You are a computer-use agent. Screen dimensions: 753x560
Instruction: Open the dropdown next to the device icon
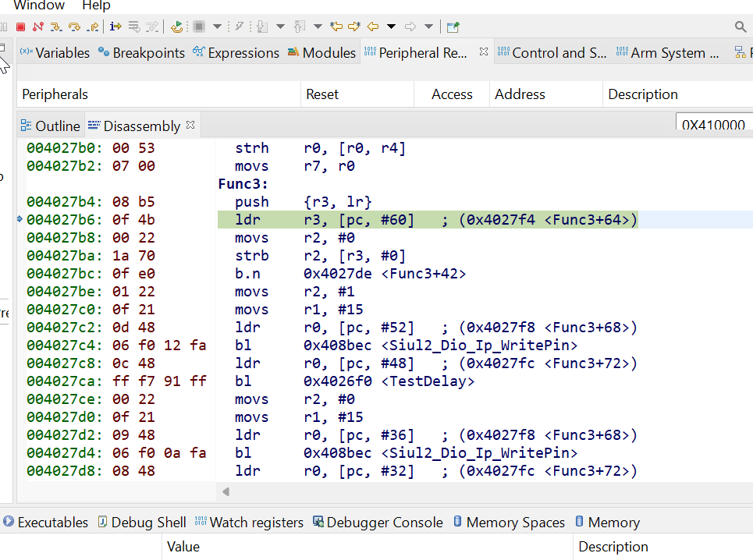point(217,26)
